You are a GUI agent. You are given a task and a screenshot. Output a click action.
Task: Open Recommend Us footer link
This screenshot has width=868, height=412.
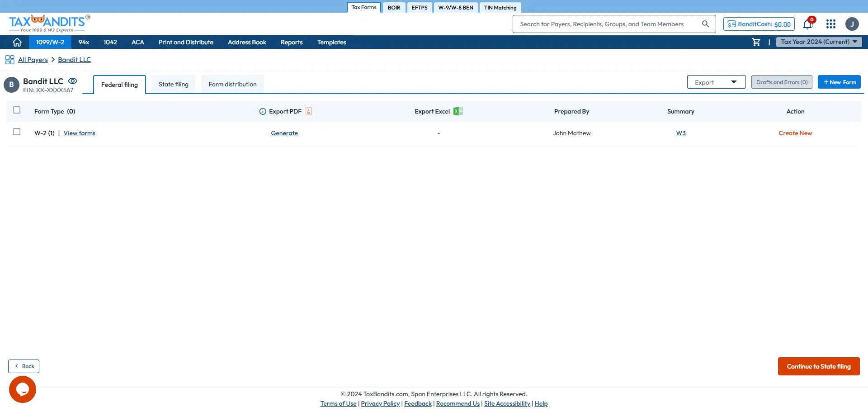click(458, 403)
